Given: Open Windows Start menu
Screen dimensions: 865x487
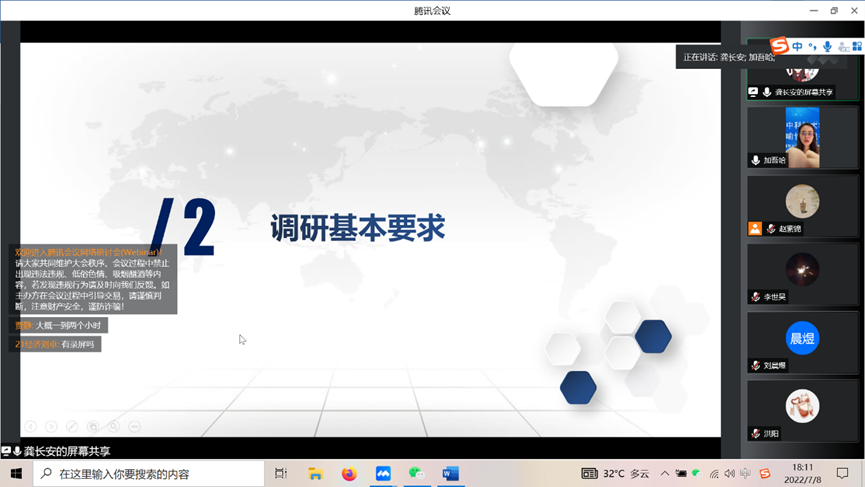Looking at the screenshot, I should [16, 474].
